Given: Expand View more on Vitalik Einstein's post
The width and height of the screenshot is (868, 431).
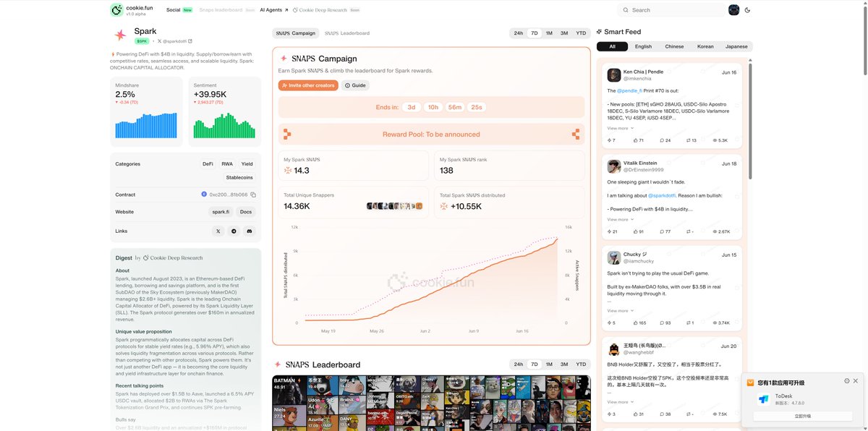Looking at the screenshot, I should [620, 219].
